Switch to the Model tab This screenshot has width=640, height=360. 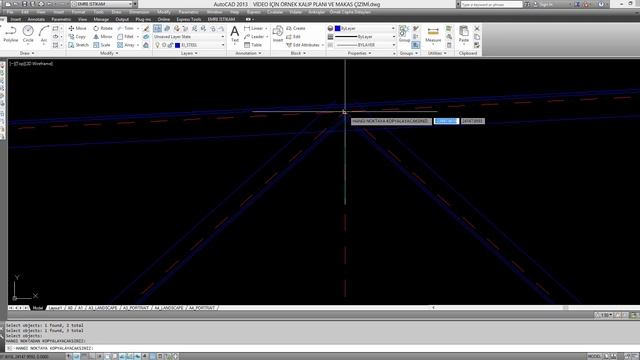point(38,308)
